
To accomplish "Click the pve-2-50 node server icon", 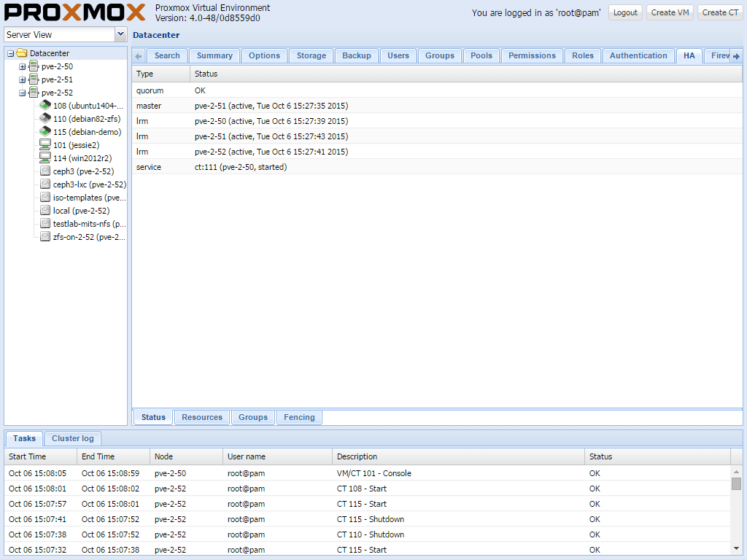I will click(x=34, y=66).
